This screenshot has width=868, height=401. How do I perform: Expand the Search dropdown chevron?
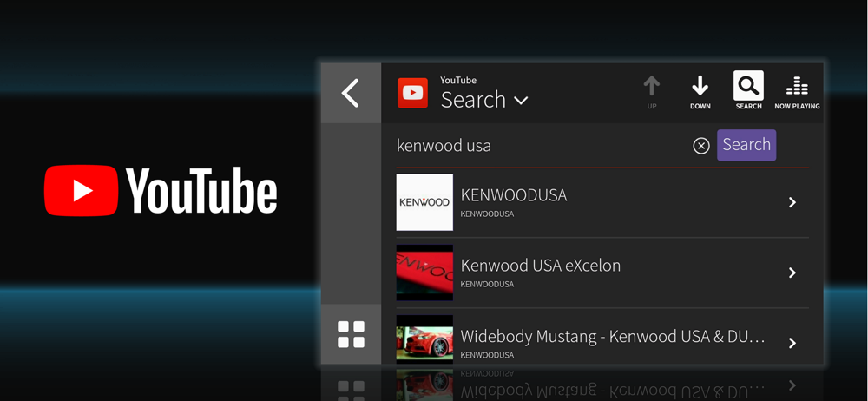point(521,101)
